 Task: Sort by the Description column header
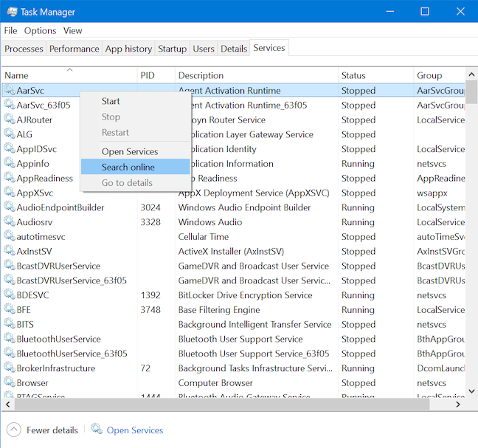[x=257, y=75]
